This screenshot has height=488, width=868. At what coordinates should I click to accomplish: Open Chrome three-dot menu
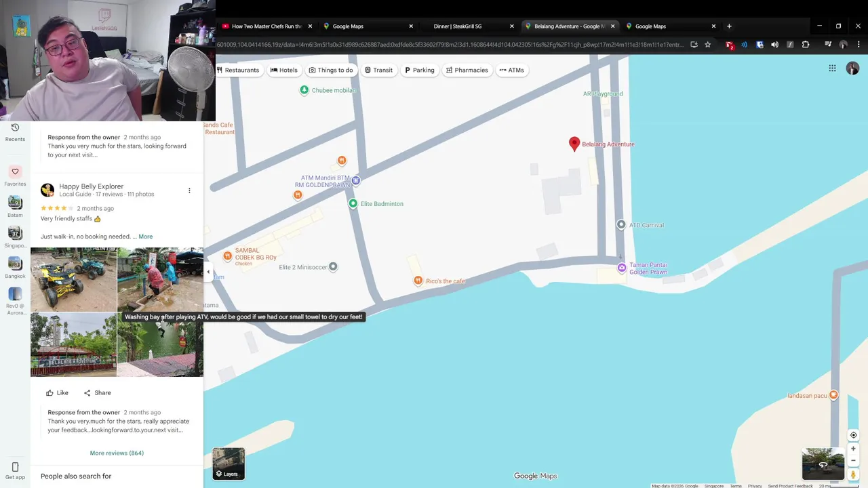pos(859,45)
